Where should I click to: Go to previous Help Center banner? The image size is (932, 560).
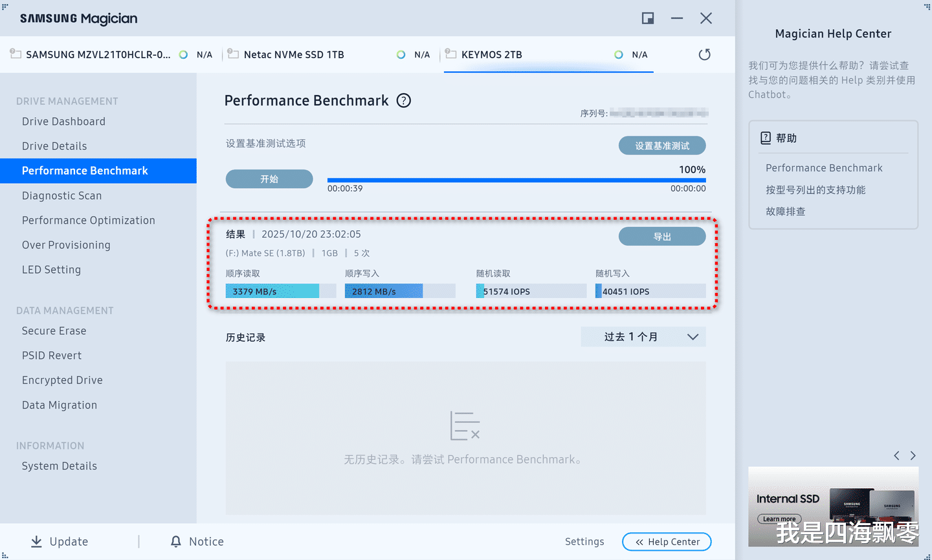896,456
